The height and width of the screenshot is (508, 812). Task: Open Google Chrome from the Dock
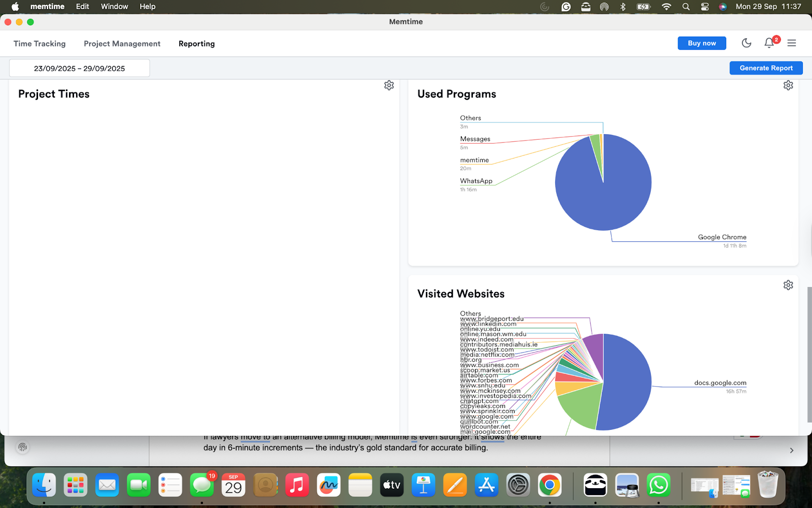click(550, 485)
